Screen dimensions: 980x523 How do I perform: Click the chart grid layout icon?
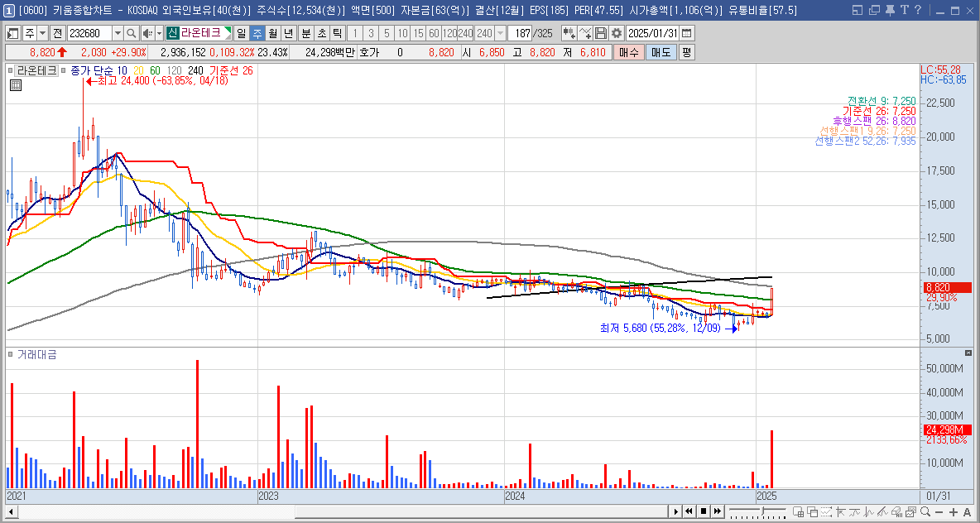tap(799, 511)
